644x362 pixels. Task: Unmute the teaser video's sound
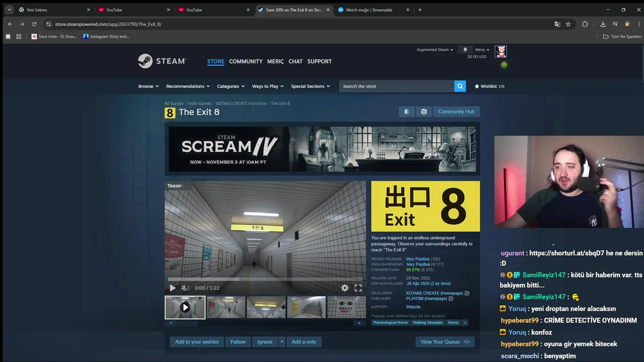click(185, 288)
